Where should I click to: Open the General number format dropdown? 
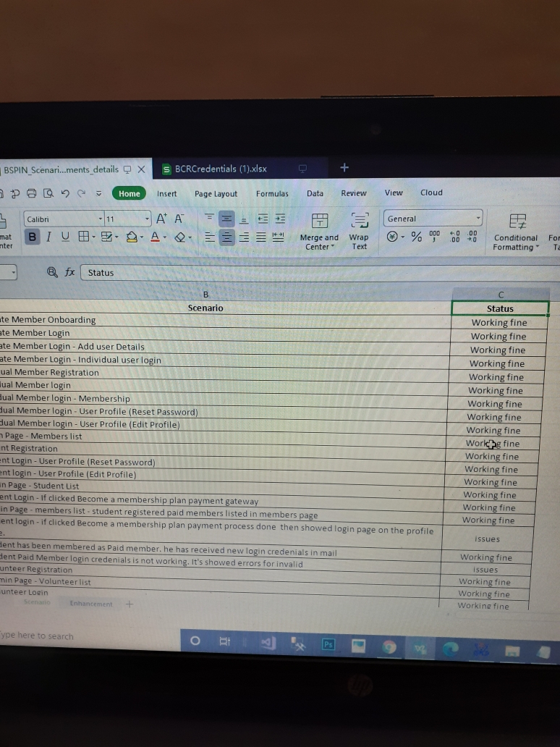pos(478,219)
